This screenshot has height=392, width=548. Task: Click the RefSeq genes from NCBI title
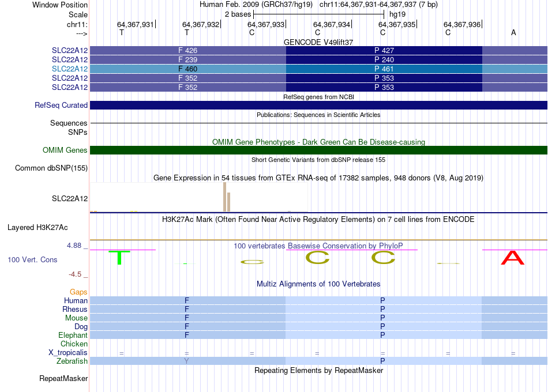pos(318,97)
